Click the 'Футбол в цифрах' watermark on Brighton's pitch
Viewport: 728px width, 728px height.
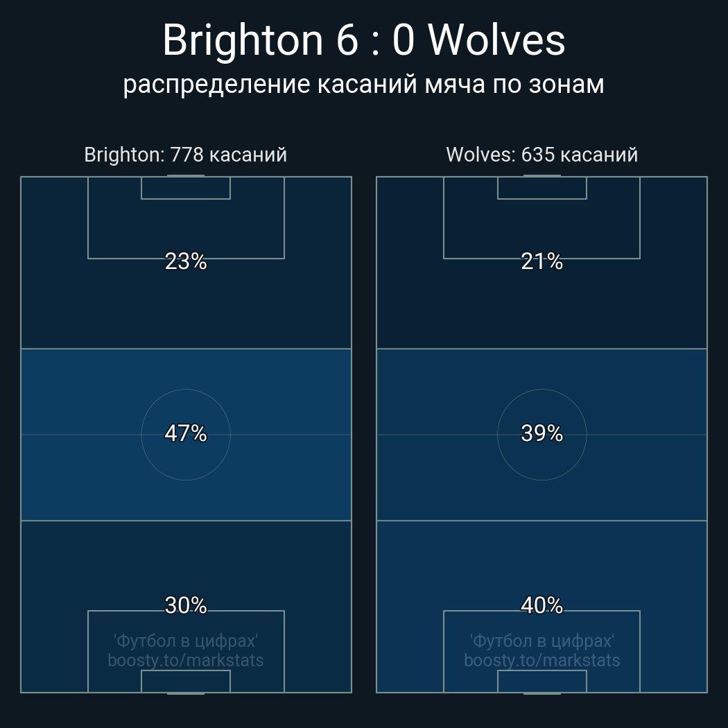point(186,641)
